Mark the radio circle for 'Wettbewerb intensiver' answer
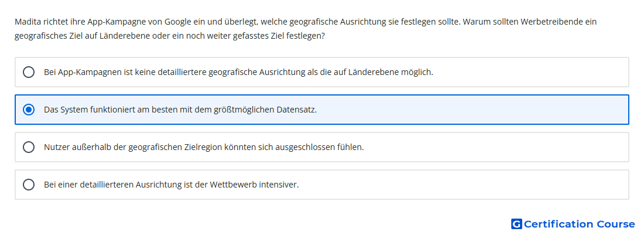Viewport: 644px width, 235px height. coord(29,185)
